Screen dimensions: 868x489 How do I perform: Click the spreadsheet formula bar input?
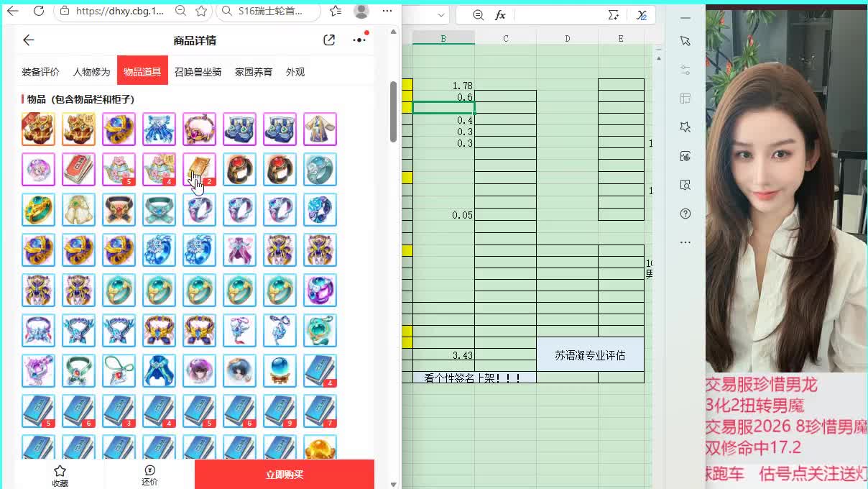557,15
